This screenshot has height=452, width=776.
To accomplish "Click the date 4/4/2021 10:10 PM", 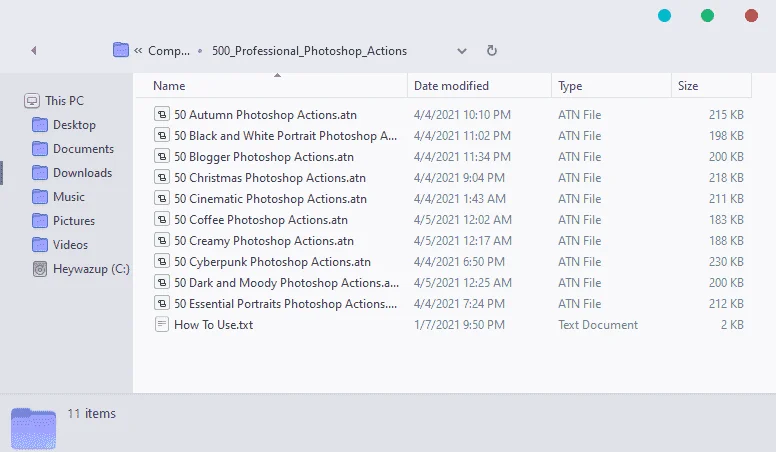I will tap(462, 115).
